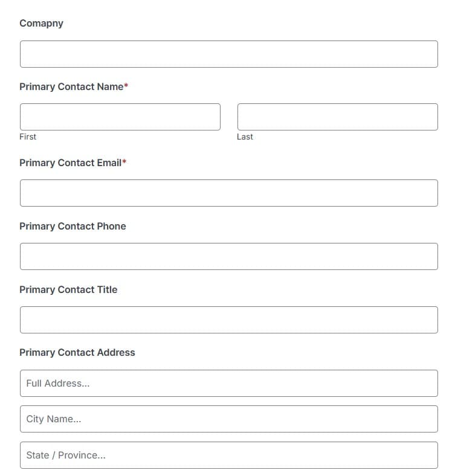The width and height of the screenshot is (455, 476).
Task: Click the Primary Contact Name label
Action: click(71, 87)
